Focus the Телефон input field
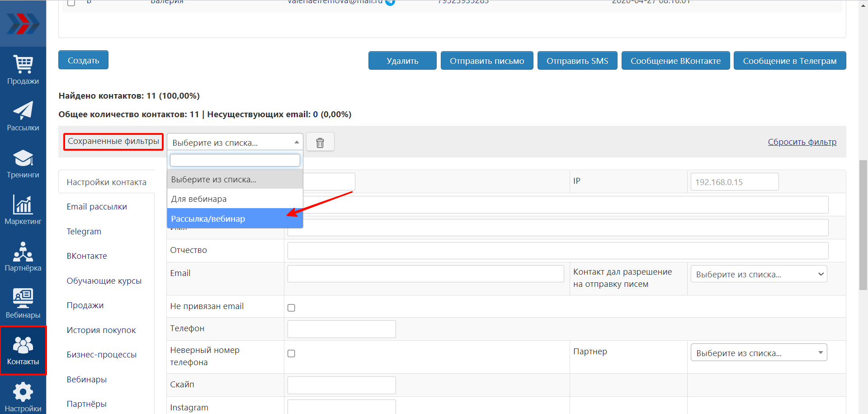 [341, 329]
